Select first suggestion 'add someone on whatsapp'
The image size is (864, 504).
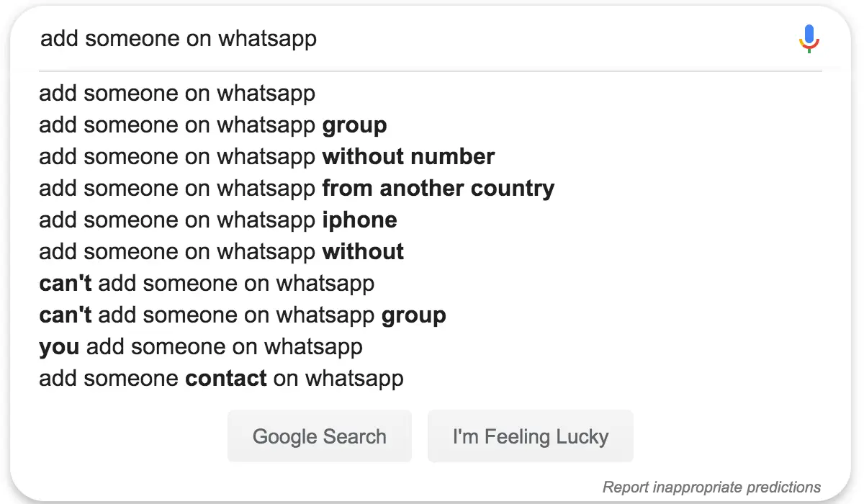point(177,94)
